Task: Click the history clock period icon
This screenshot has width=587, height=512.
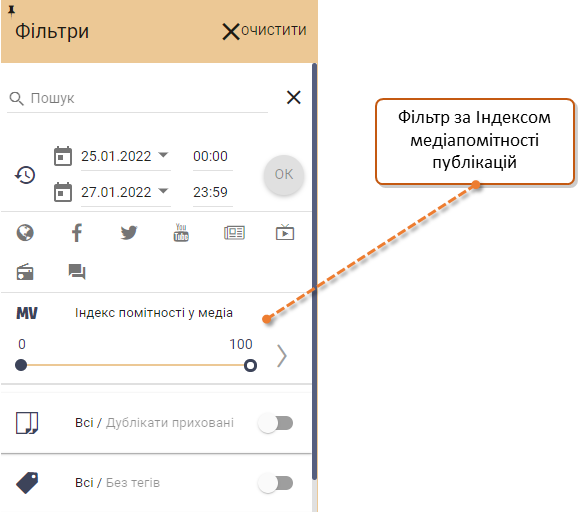Action: 25,174
